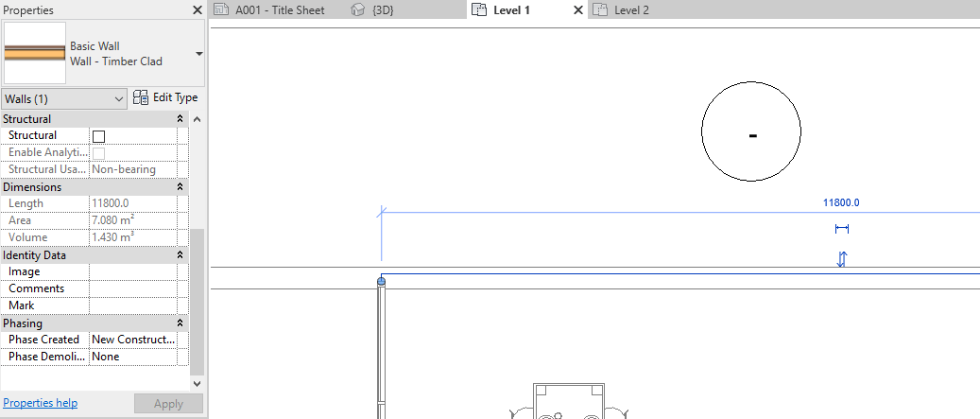Open the Phase Created value New Construction
The height and width of the screenshot is (419, 980).
coord(133,340)
